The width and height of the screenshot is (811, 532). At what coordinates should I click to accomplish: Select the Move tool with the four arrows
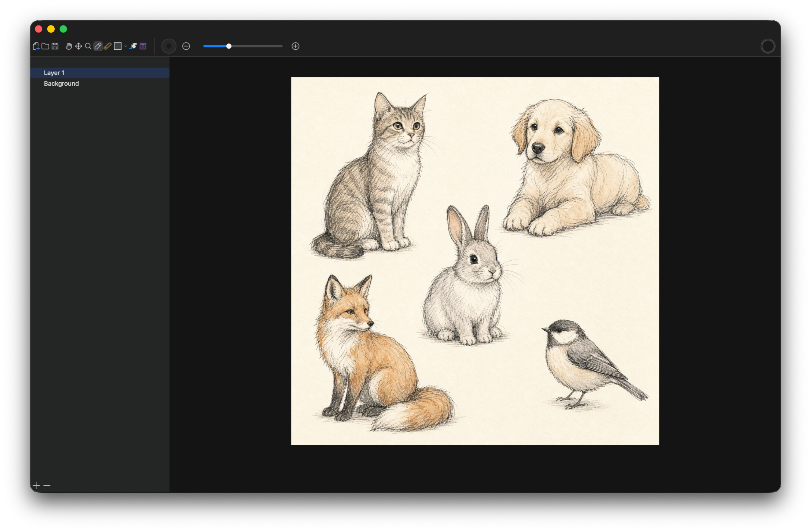[x=78, y=46]
